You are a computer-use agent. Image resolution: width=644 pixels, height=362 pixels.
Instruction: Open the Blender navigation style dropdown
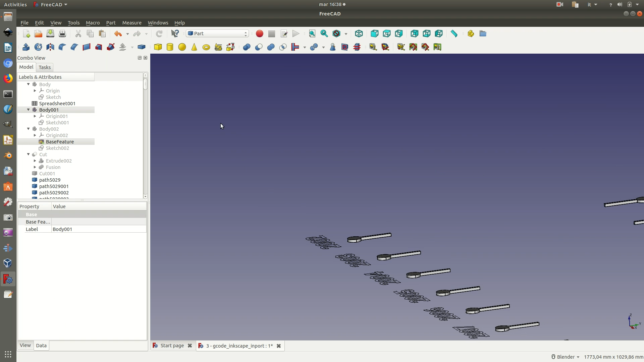(x=566, y=357)
